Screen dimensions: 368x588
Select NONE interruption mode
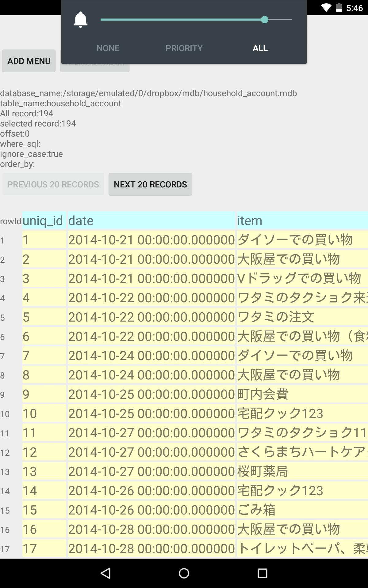(x=108, y=48)
